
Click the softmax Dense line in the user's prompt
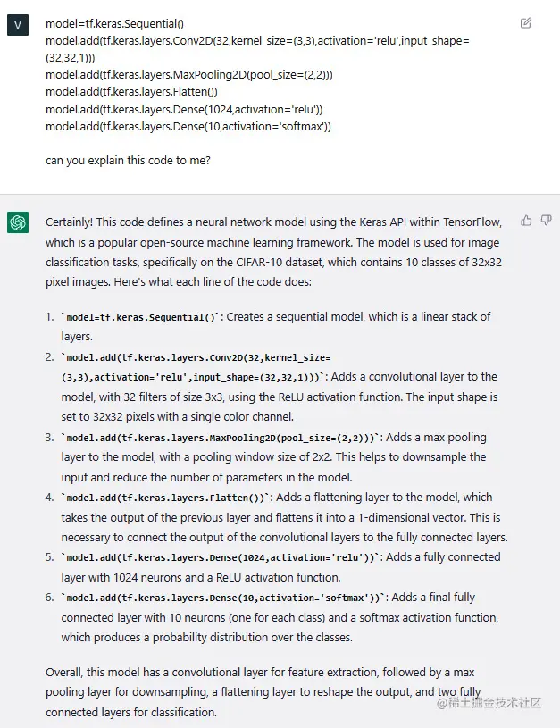[188, 127]
